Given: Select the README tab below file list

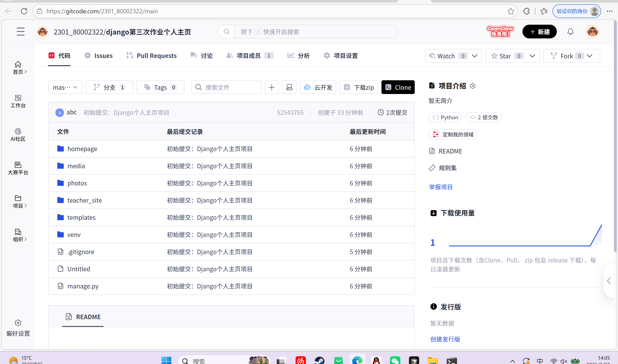Looking at the screenshot, I should 83,317.
